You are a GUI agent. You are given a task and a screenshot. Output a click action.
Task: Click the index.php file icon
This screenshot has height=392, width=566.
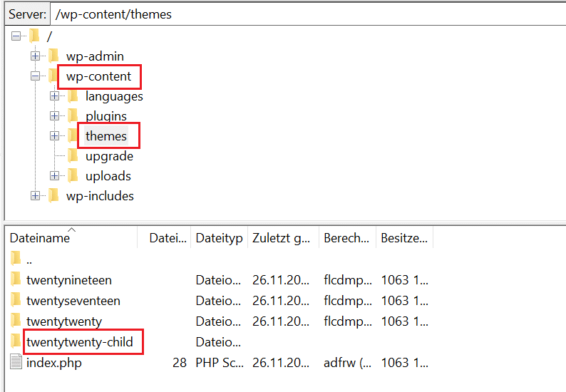(16, 363)
